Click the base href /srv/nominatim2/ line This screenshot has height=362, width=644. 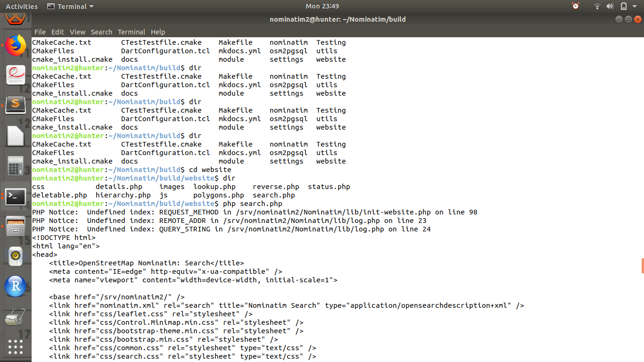pos(117,297)
